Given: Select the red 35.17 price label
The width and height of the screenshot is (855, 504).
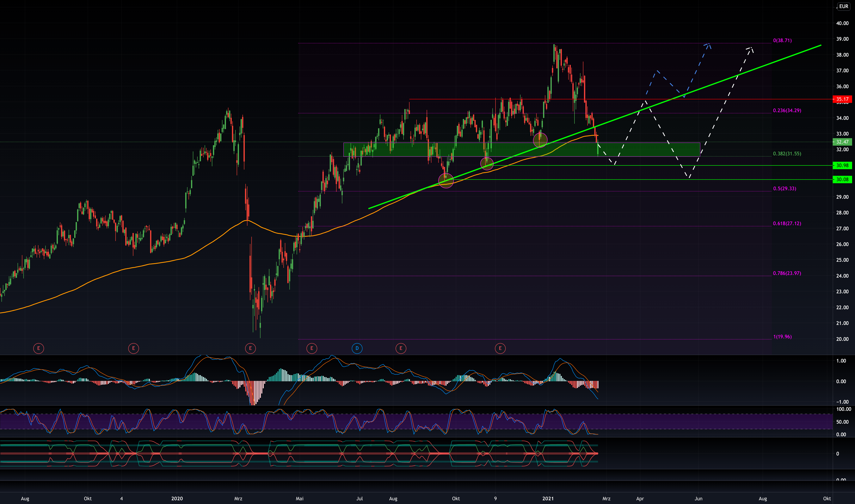Looking at the screenshot, I should pos(842,99).
